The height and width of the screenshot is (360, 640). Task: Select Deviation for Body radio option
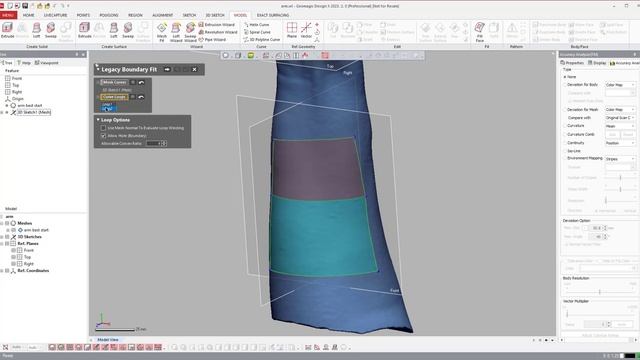[565, 85]
